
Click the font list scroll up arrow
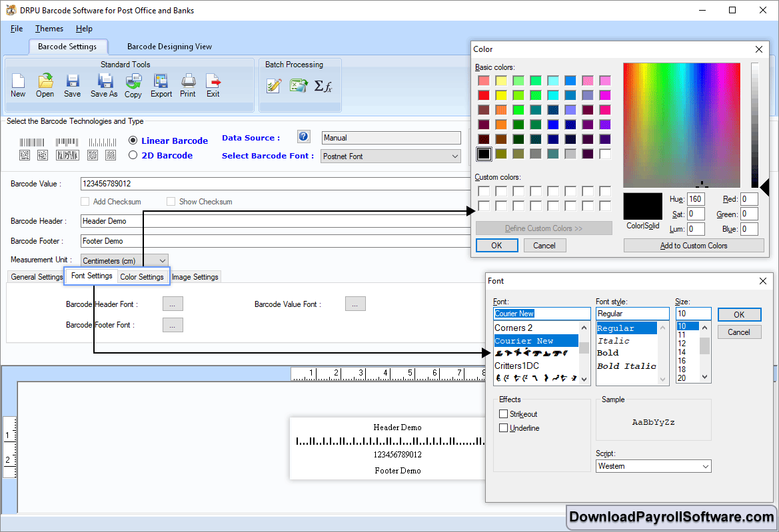coord(584,328)
